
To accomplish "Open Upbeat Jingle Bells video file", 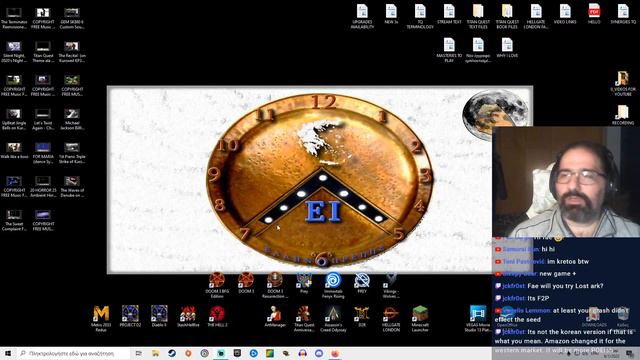I will pyautogui.click(x=14, y=119).
